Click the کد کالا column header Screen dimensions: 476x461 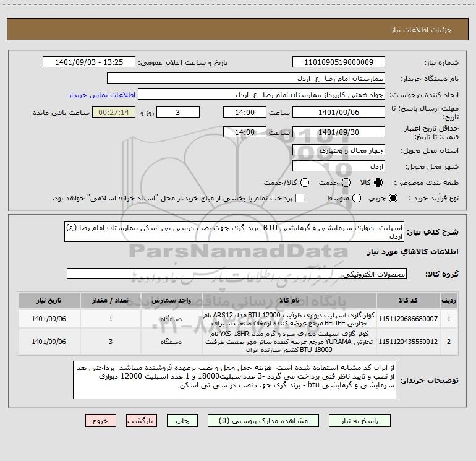coord(408,300)
